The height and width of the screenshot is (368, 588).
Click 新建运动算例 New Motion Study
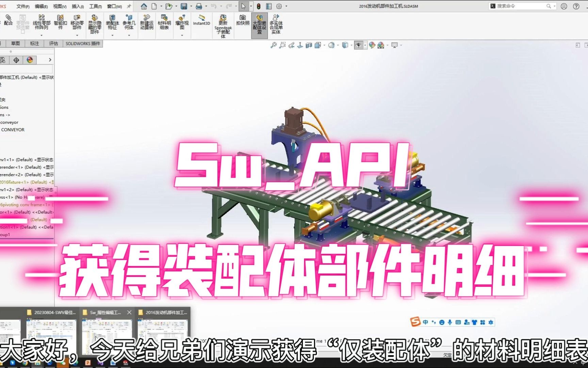click(x=147, y=22)
